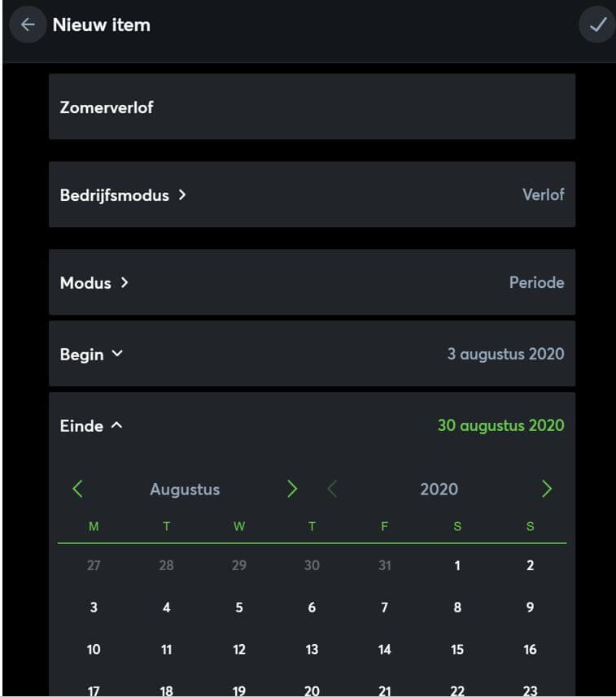Select greyed-out July 27 date
The image size is (616, 697).
[x=94, y=565]
